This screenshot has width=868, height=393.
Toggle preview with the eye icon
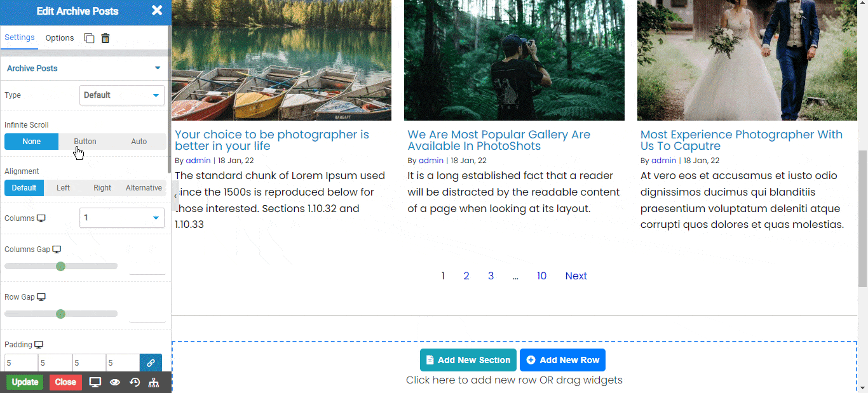pyautogui.click(x=115, y=382)
